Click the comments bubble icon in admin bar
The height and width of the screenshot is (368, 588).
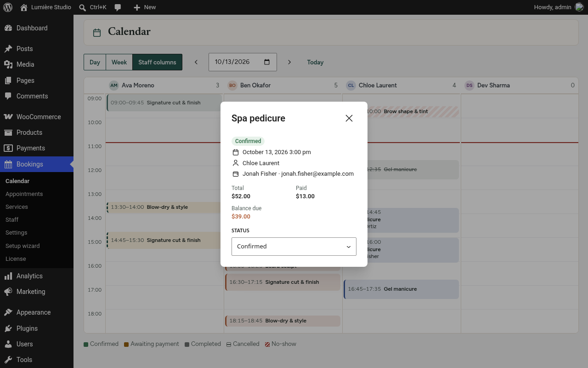(118, 7)
